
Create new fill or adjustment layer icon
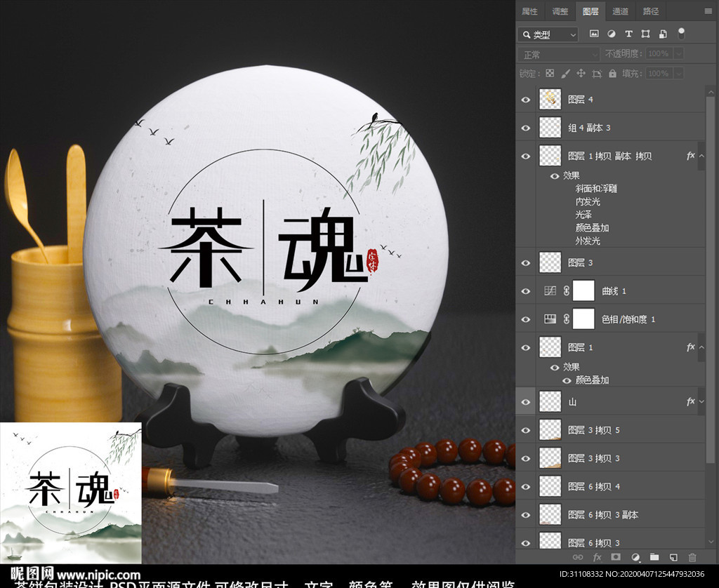point(635,557)
